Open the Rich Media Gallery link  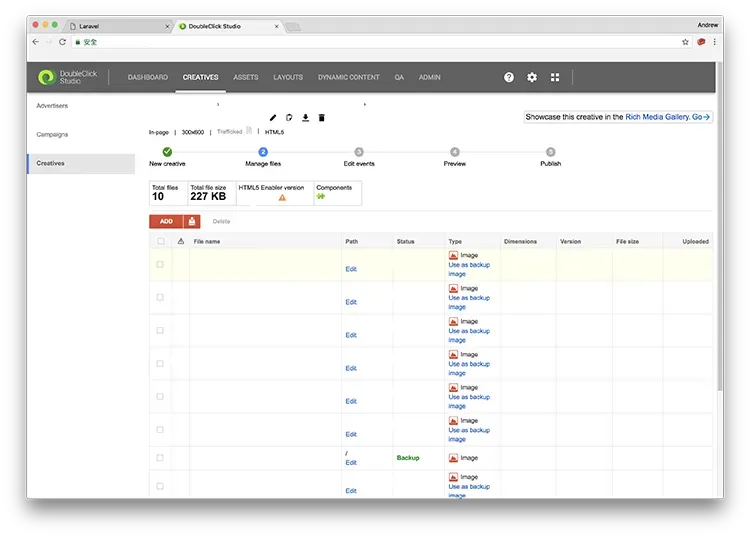coord(656,117)
